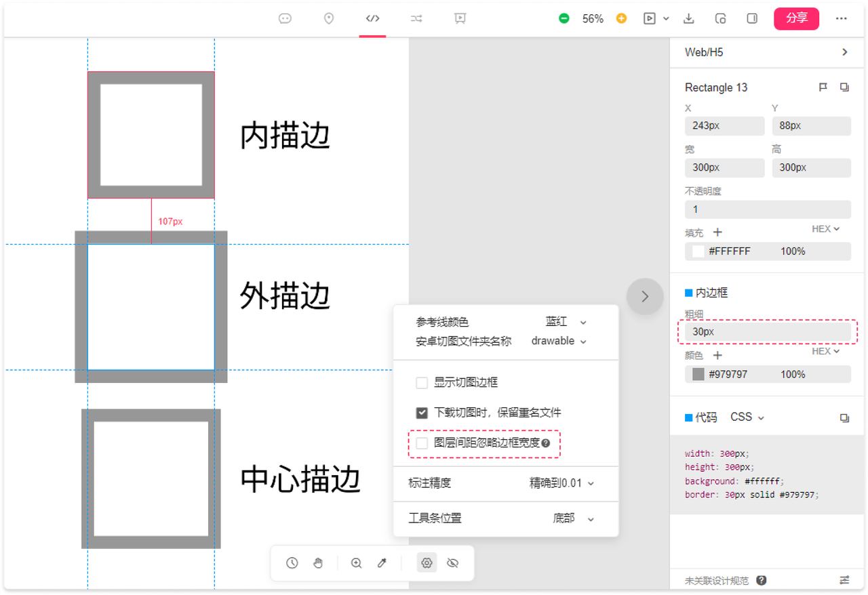Select the hand pan tool
Image resolution: width=868 pixels, height=595 pixels.
click(x=317, y=563)
